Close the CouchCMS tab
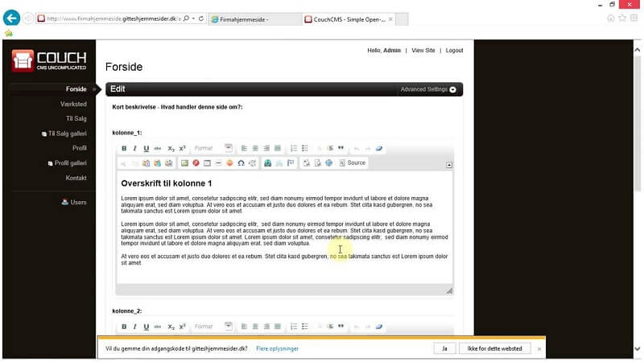Screen dimensions: 644x362 coord(390,19)
